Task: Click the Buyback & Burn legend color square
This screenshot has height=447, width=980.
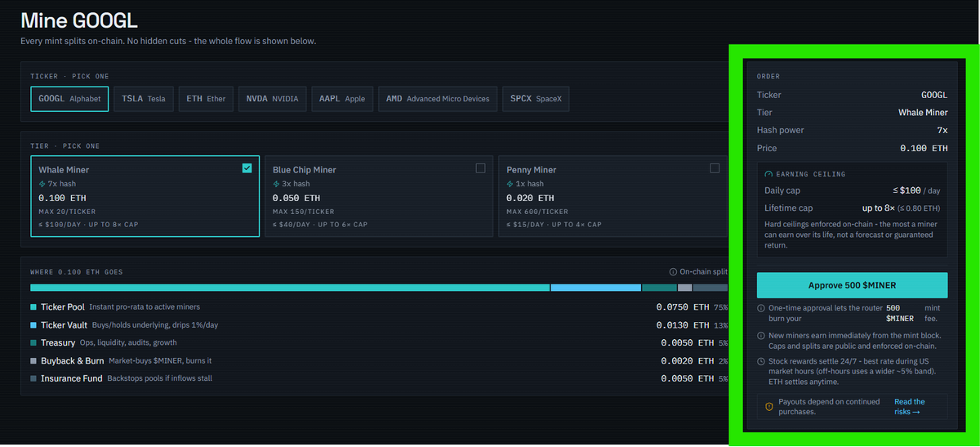Action: [x=33, y=361]
